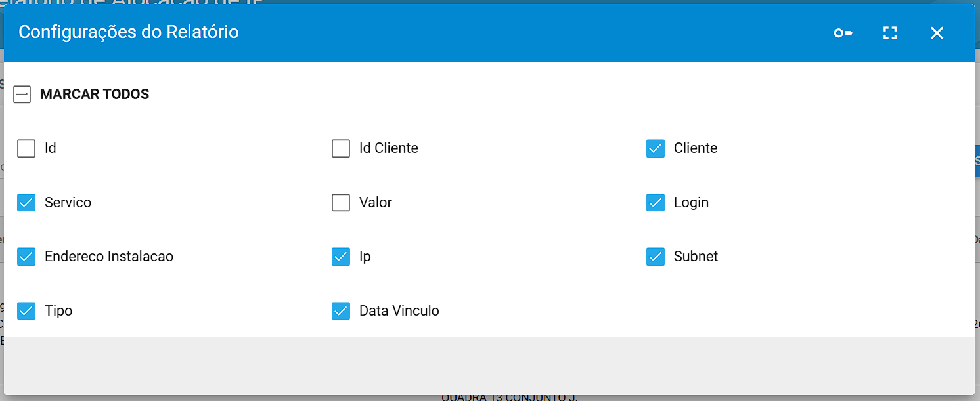Viewport: 980px width, 401px height.
Task: Close the Configurações do Relatório dialog
Action: [x=937, y=33]
